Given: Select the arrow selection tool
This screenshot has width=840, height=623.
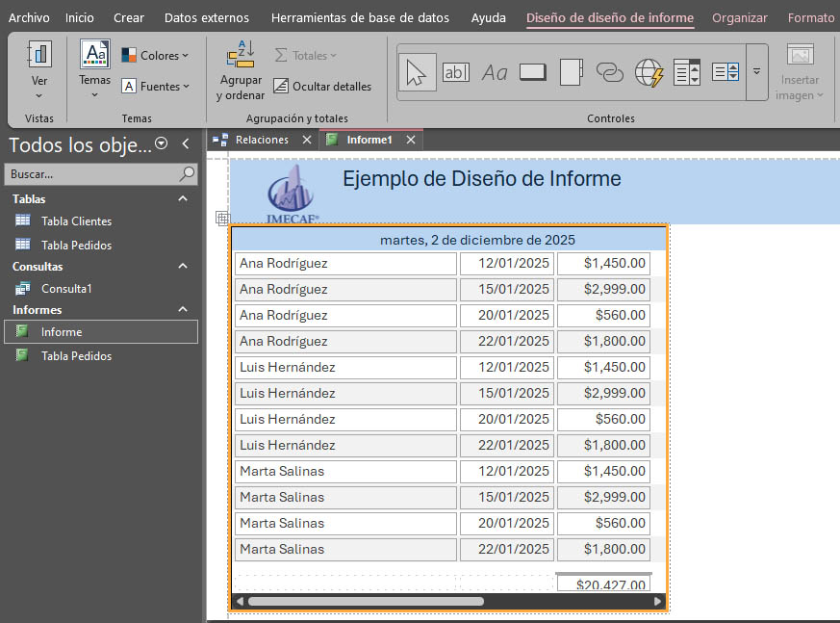Looking at the screenshot, I should (x=418, y=72).
